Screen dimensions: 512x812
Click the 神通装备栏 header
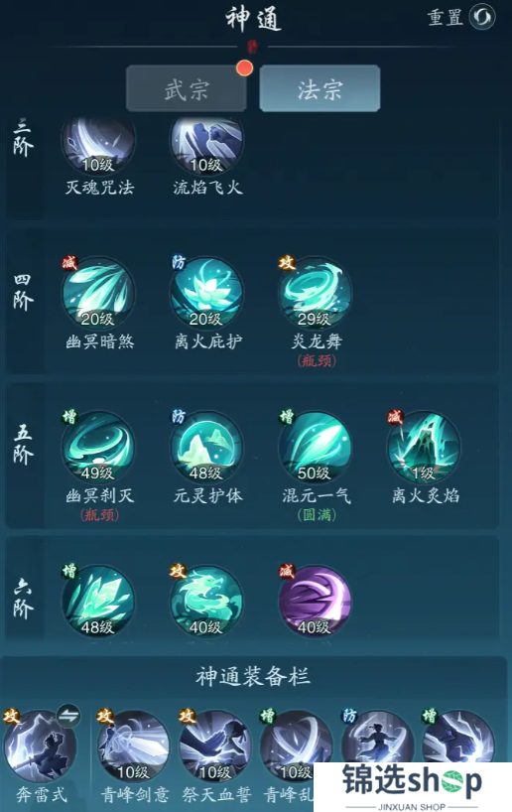[253, 676]
